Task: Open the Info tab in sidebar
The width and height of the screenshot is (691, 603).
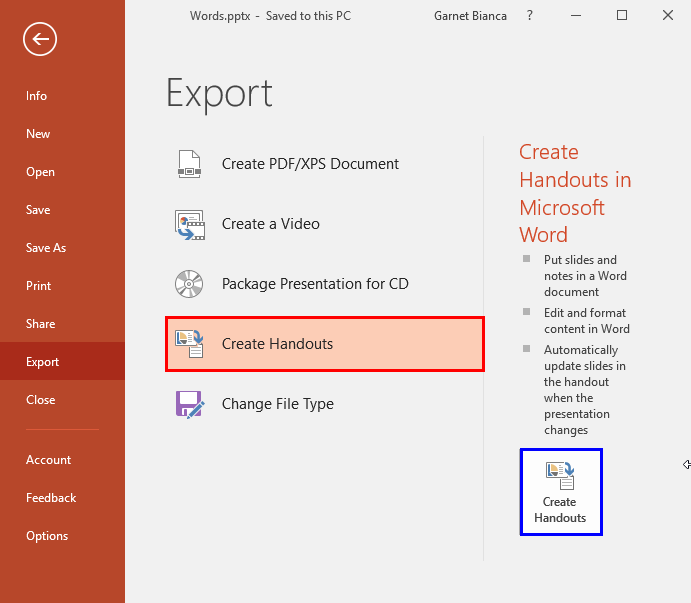Action: click(37, 96)
